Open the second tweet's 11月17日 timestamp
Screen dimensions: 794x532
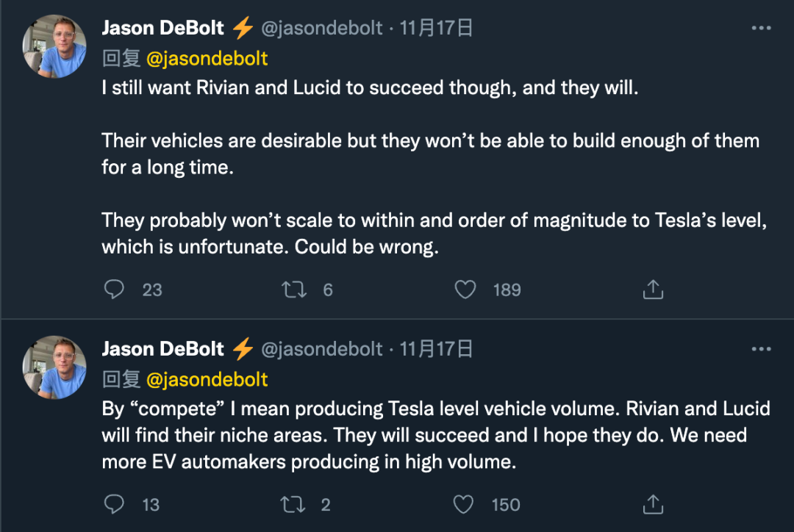pyautogui.click(x=436, y=348)
